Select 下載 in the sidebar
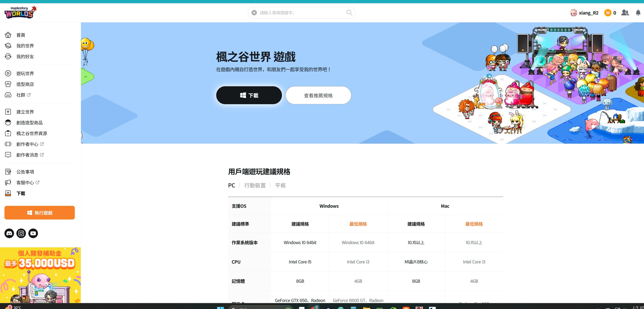Image resolution: width=644 pixels, height=309 pixels. (21, 193)
